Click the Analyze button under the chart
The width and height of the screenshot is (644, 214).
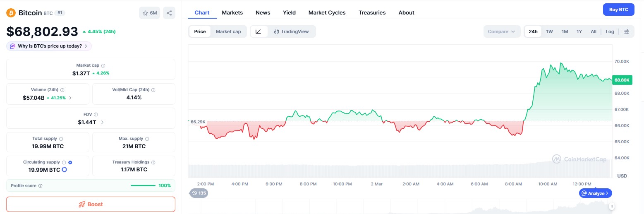tap(596, 193)
